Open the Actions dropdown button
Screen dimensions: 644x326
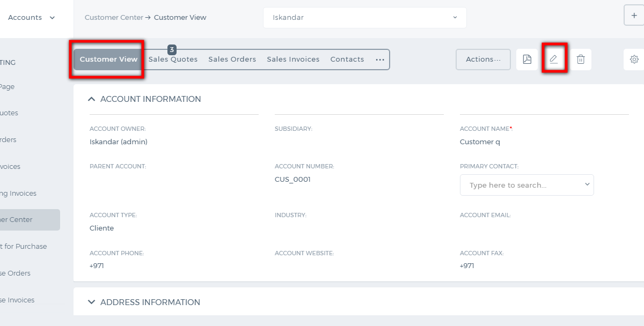click(x=483, y=60)
